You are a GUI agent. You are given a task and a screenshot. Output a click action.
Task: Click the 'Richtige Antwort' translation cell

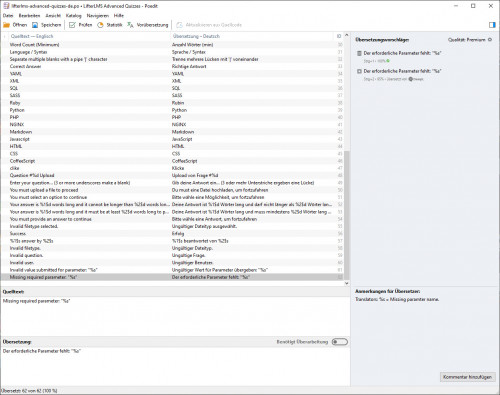pyautogui.click(x=189, y=67)
